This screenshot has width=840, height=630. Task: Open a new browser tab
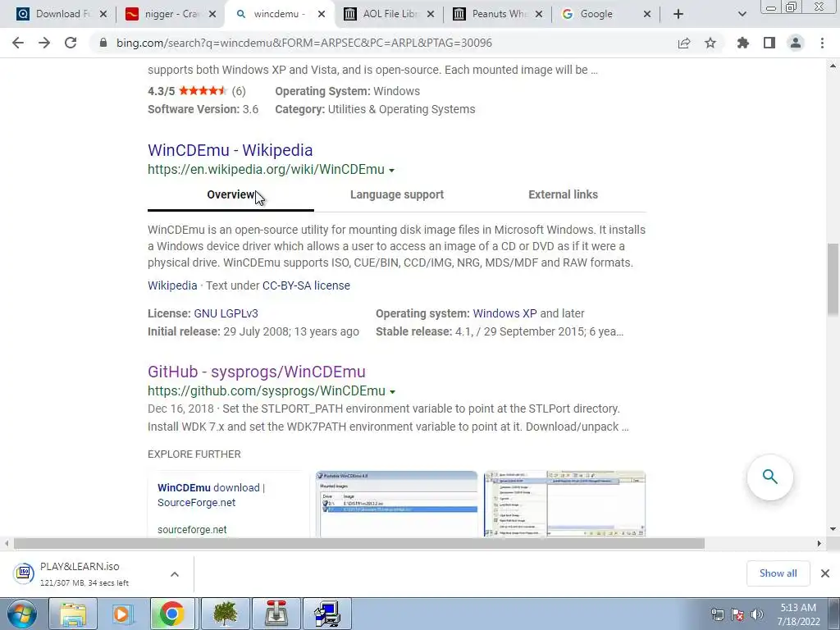tap(678, 15)
